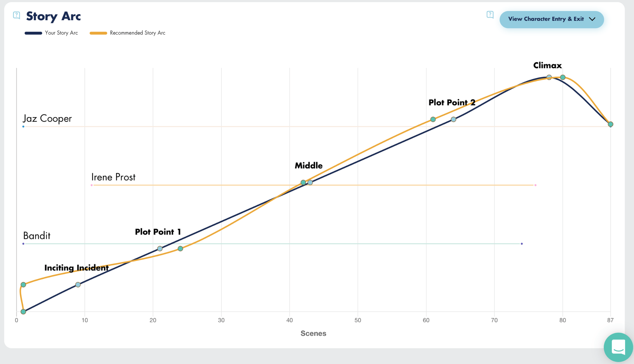Image resolution: width=634 pixels, height=364 pixels.
Task: Open the chat support bubble
Action: tap(618, 347)
